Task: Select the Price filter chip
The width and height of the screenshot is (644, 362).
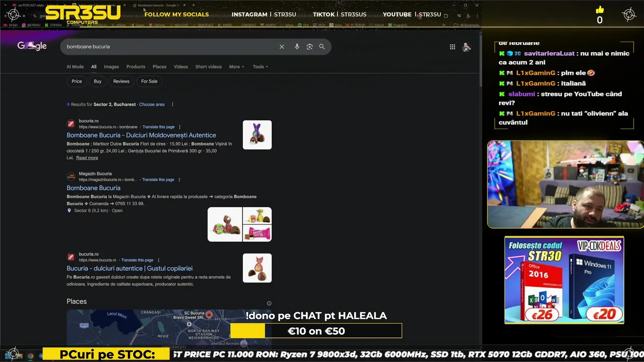Action: coord(76,81)
